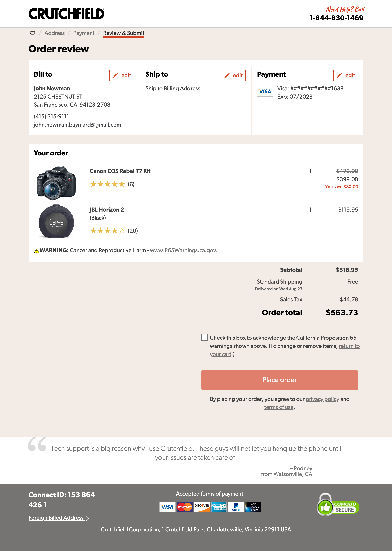Click the American Express footer icon

pyautogui.click(x=219, y=507)
